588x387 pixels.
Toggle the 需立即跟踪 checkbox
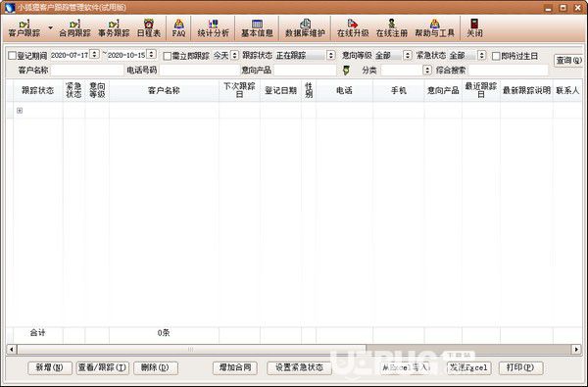pos(168,56)
